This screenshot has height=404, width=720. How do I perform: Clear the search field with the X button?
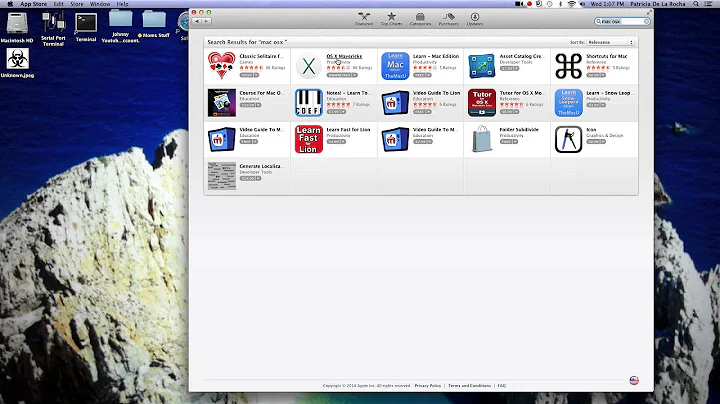pos(647,21)
